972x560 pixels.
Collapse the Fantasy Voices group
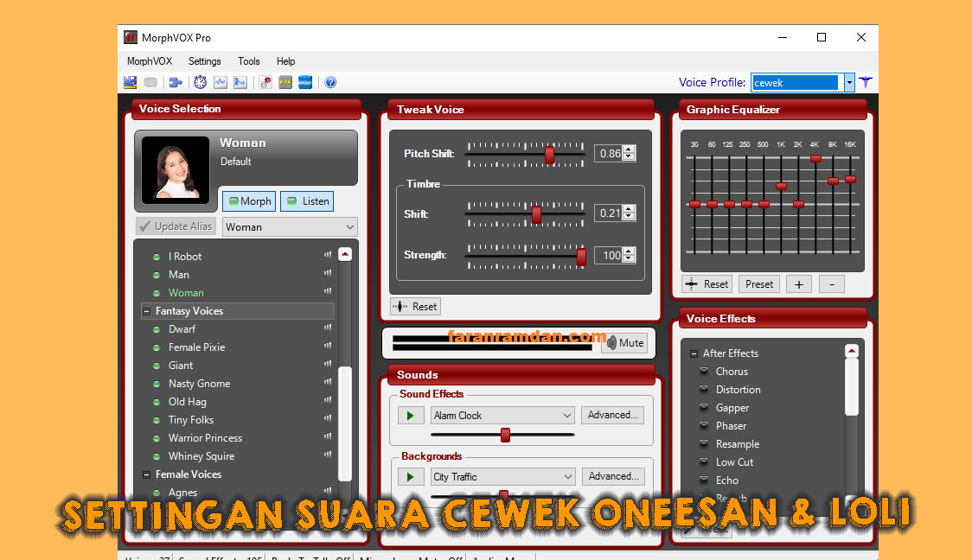(x=147, y=312)
